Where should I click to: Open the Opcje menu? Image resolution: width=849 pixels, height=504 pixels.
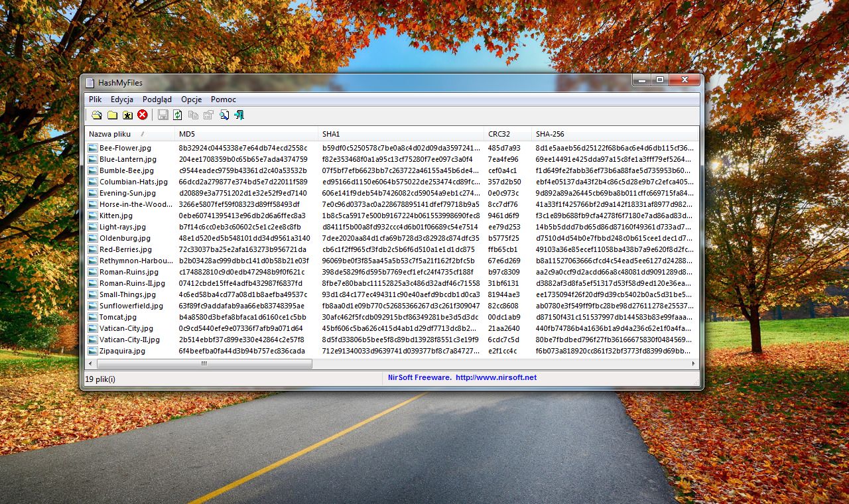click(x=192, y=99)
